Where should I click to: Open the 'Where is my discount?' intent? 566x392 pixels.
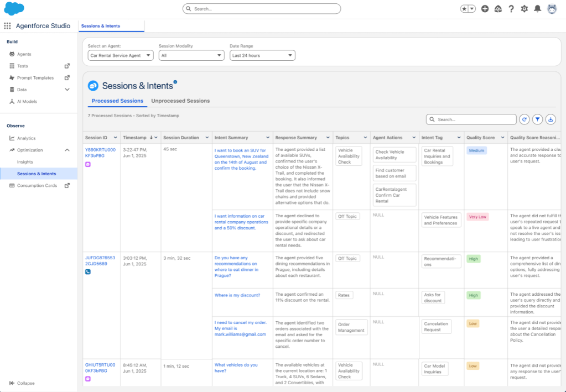[x=237, y=295]
